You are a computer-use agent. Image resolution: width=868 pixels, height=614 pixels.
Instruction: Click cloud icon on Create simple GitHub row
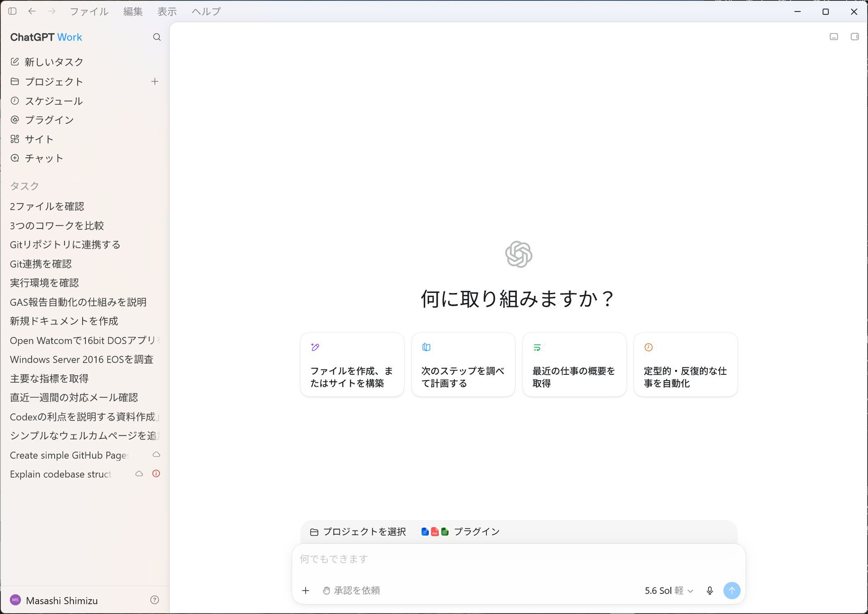pos(156,454)
